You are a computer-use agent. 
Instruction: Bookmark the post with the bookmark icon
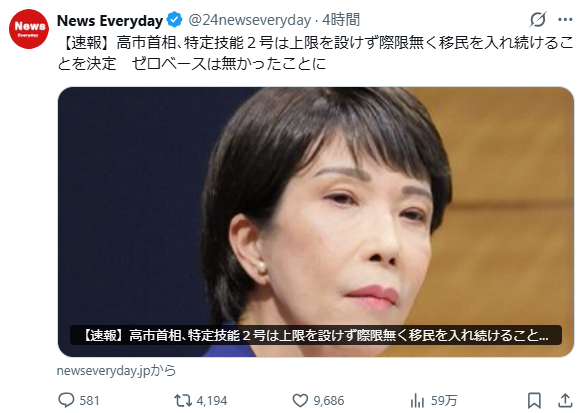coord(534,401)
